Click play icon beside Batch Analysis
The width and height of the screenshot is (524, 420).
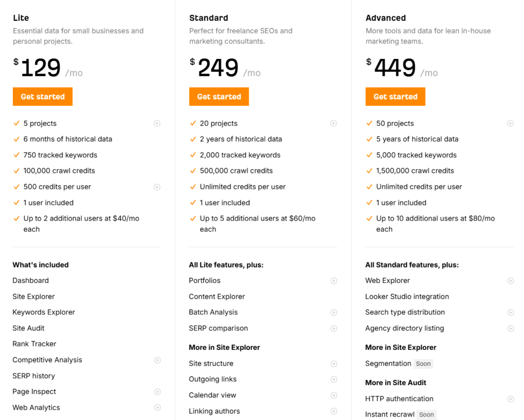tap(334, 313)
